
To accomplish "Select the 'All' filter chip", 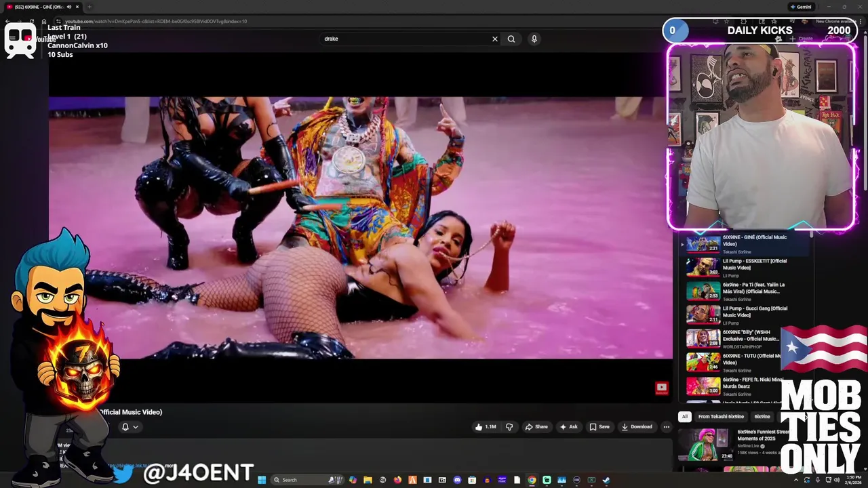I will tap(685, 417).
